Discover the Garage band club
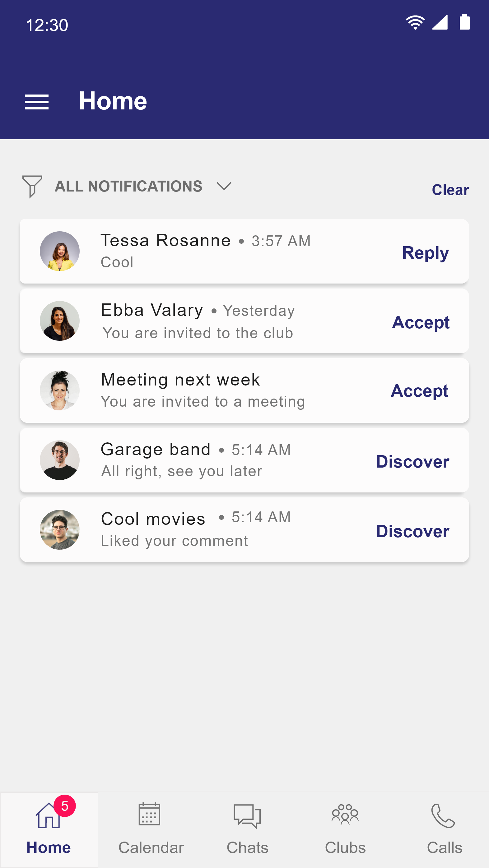This screenshot has width=489, height=868. click(x=412, y=462)
